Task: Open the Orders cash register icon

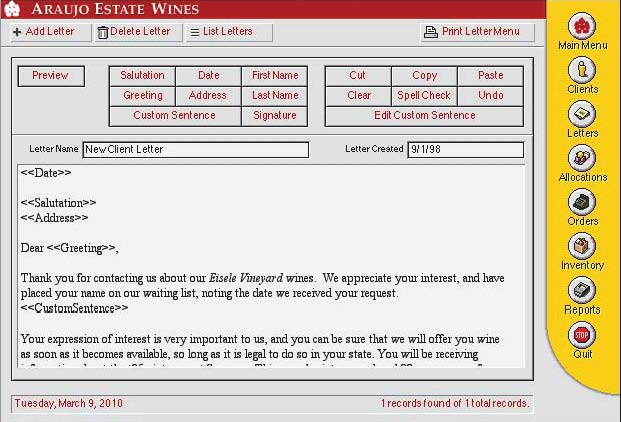Action: click(x=582, y=202)
